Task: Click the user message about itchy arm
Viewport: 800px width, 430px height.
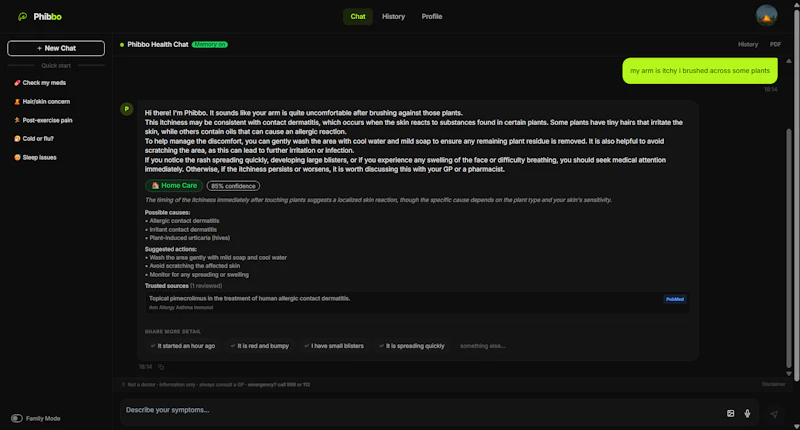Action: coord(699,71)
